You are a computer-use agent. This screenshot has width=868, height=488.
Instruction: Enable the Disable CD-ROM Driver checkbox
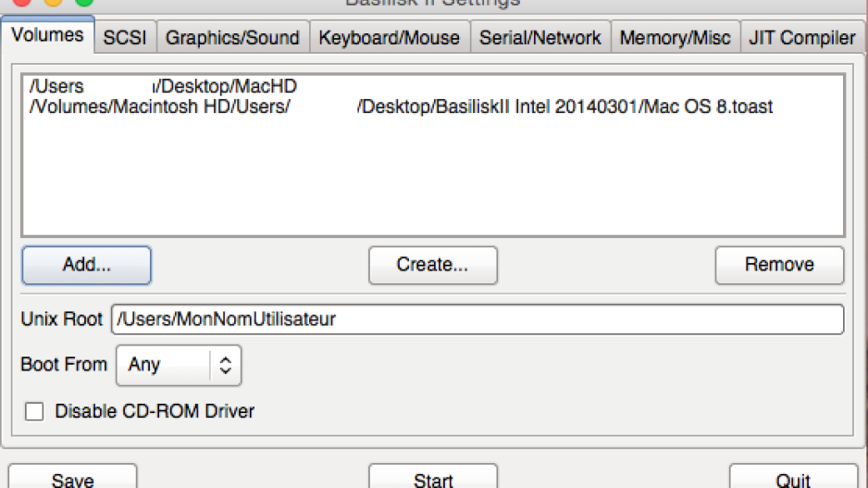pyautogui.click(x=35, y=411)
